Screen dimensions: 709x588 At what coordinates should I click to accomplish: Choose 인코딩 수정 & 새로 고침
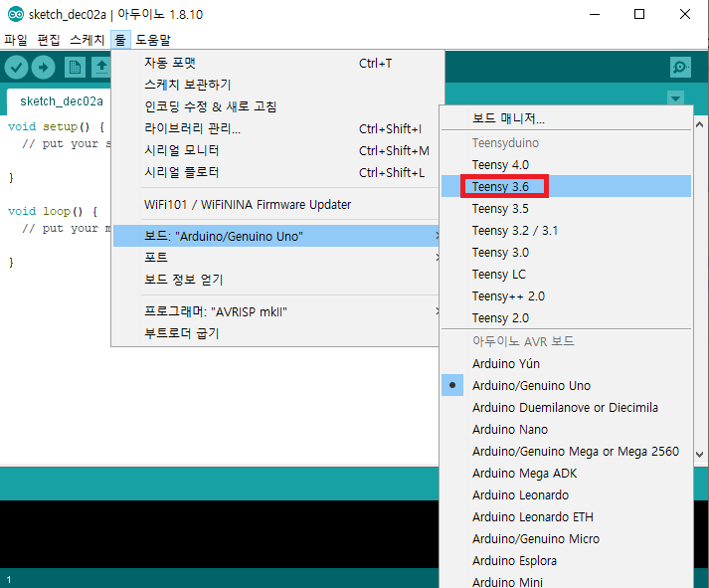275,106
